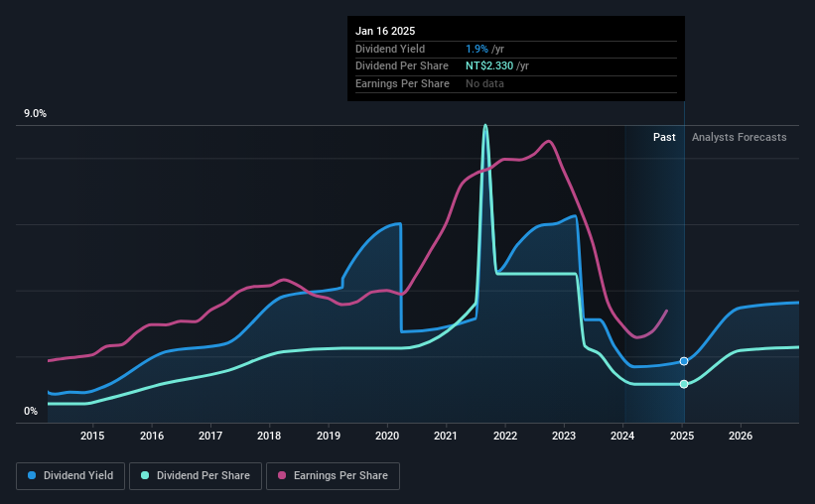815x504 pixels.
Task: Click the tooltip's Earnings Per Share row label
Action: click(402, 83)
